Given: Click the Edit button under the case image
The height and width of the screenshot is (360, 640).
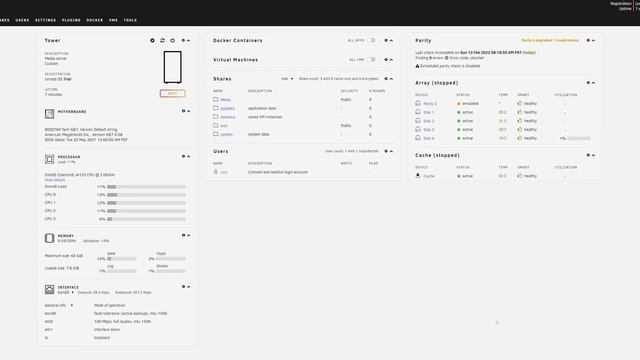Looking at the screenshot, I should point(172,93).
